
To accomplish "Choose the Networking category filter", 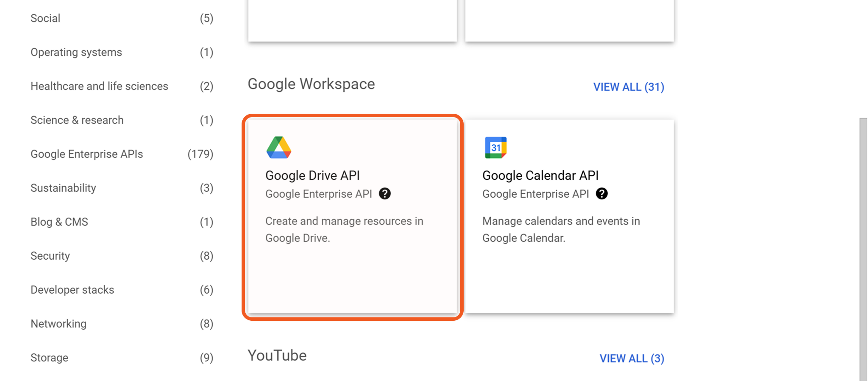I will click(58, 324).
